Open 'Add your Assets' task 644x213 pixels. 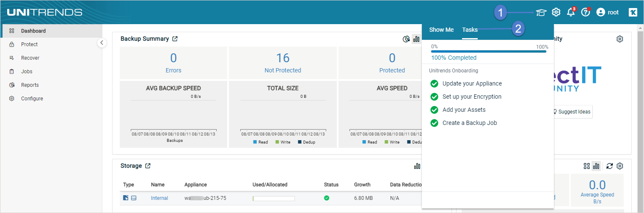click(464, 110)
